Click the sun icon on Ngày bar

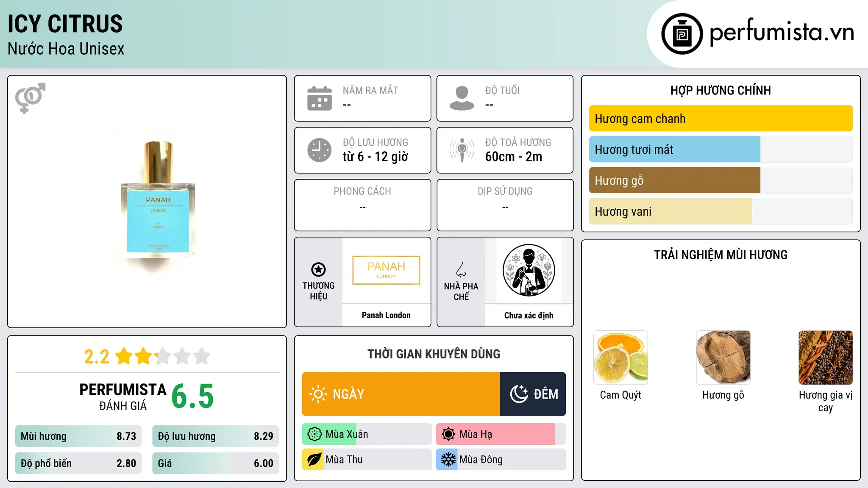point(318,394)
